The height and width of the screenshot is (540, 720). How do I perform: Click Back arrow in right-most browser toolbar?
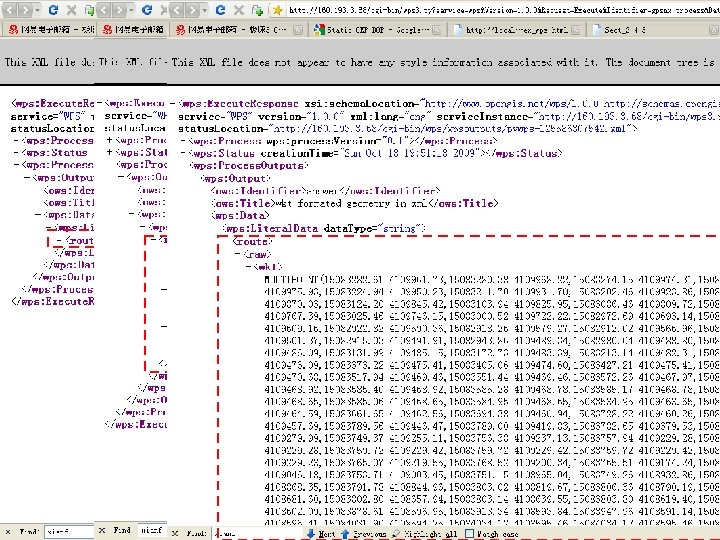[x=177, y=10]
